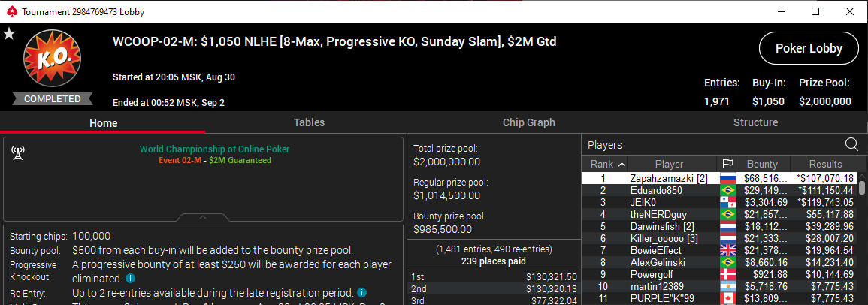Collapse the tournament banner with chevron
The image size is (868, 305).
click(x=203, y=217)
